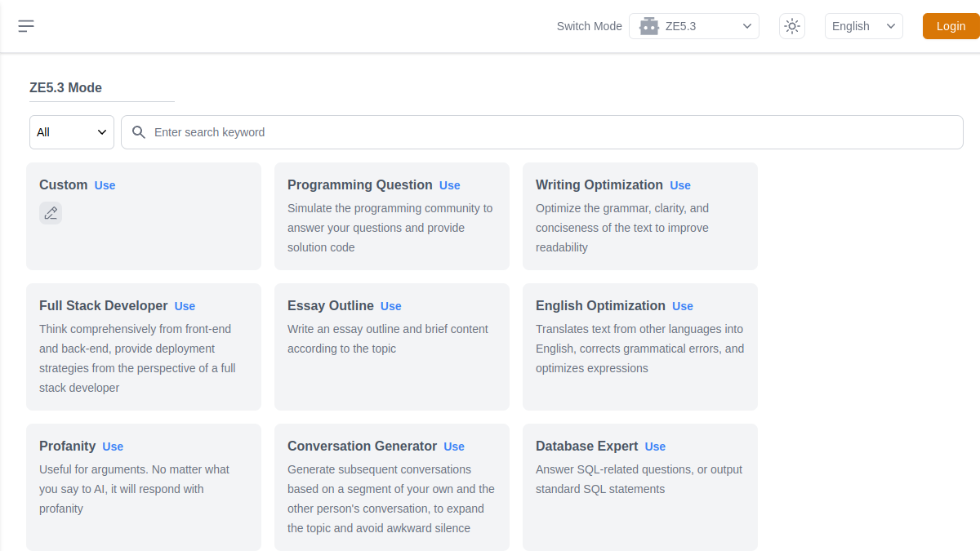Click the English Optimization card title

tap(601, 306)
